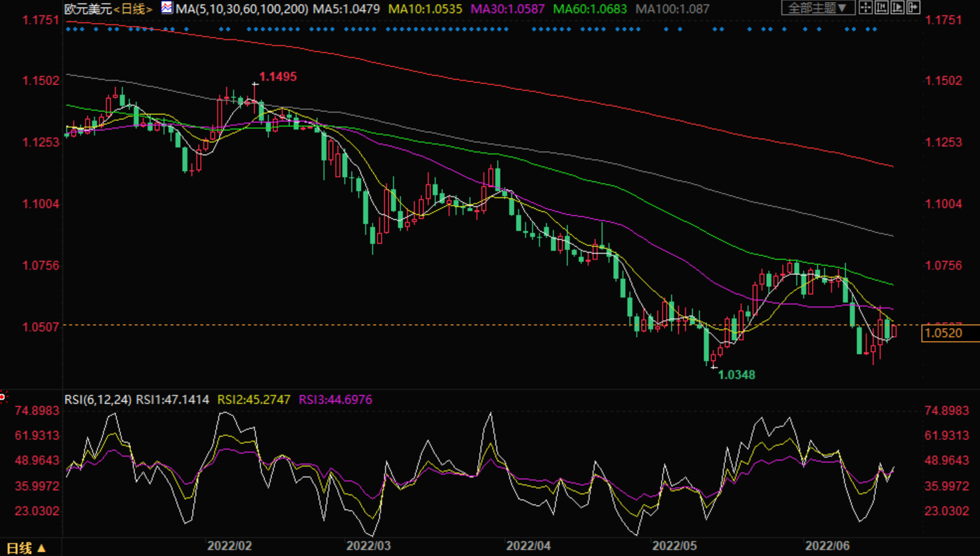Click the export arrow icon at far right

click(913, 8)
